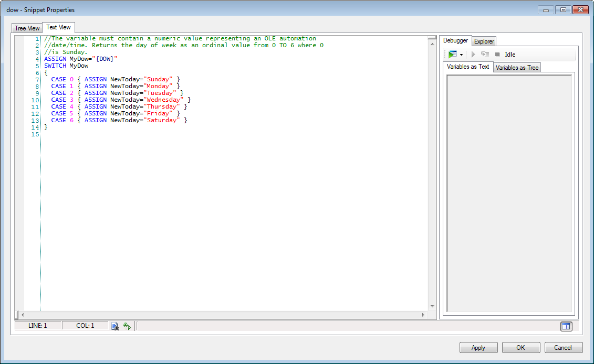Screen dimensions: 594x364
Task: Click the find document icon in the status bar
Action: (x=115, y=326)
